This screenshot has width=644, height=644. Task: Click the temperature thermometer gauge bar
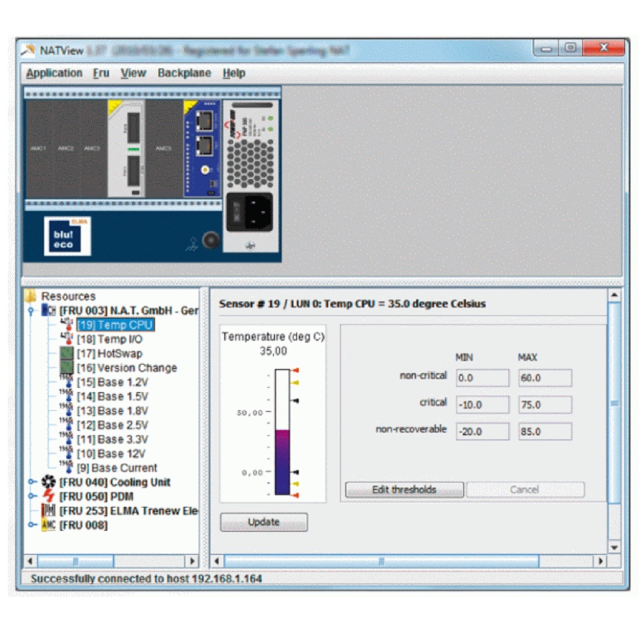click(x=282, y=432)
